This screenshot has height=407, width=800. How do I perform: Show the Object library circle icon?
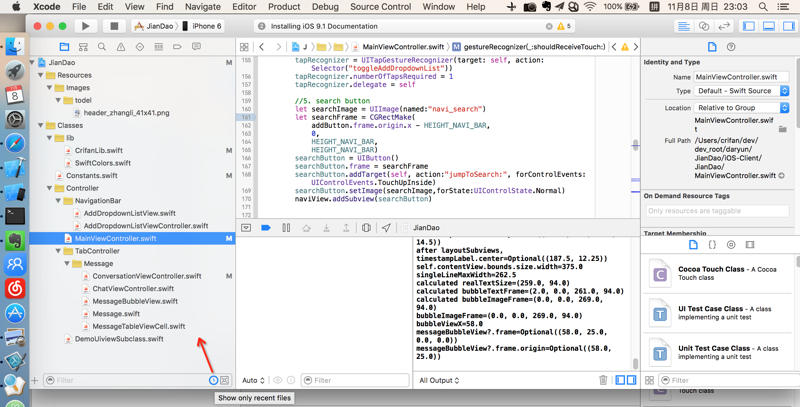[731, 245]
